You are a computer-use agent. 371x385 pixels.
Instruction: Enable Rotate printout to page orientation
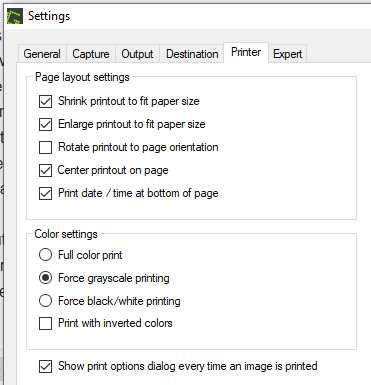pyautogui.click(x=45, y=147)
